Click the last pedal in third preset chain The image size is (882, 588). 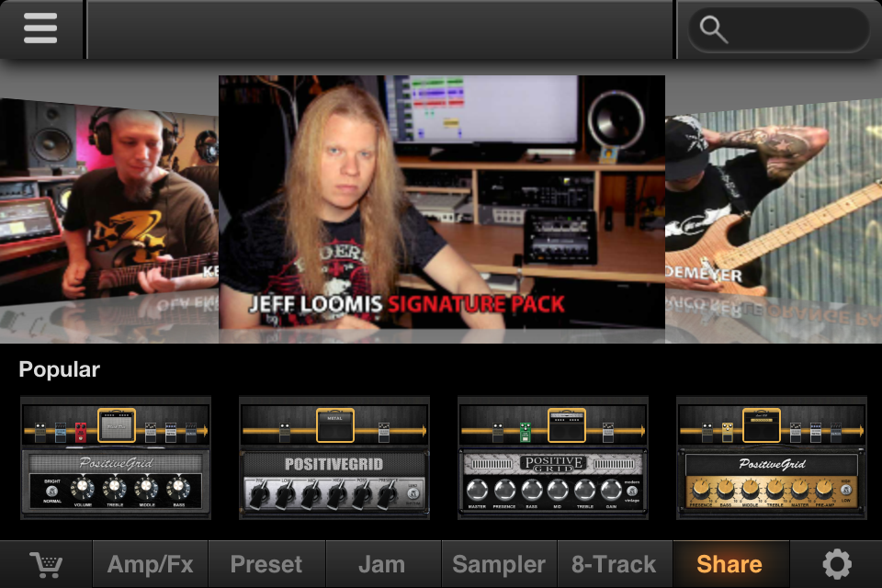pyautogui.click(x=607, y=432)
